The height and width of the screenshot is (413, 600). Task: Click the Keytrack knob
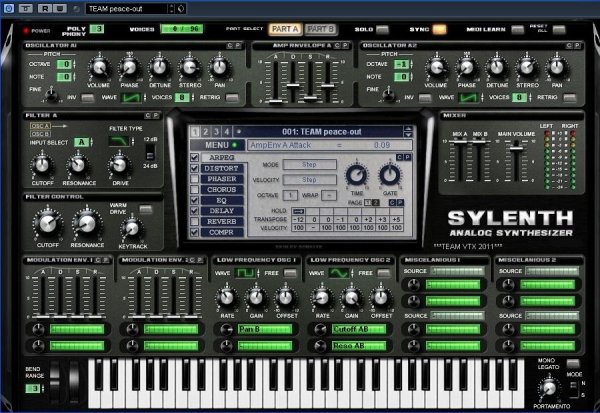click(132, 229)
